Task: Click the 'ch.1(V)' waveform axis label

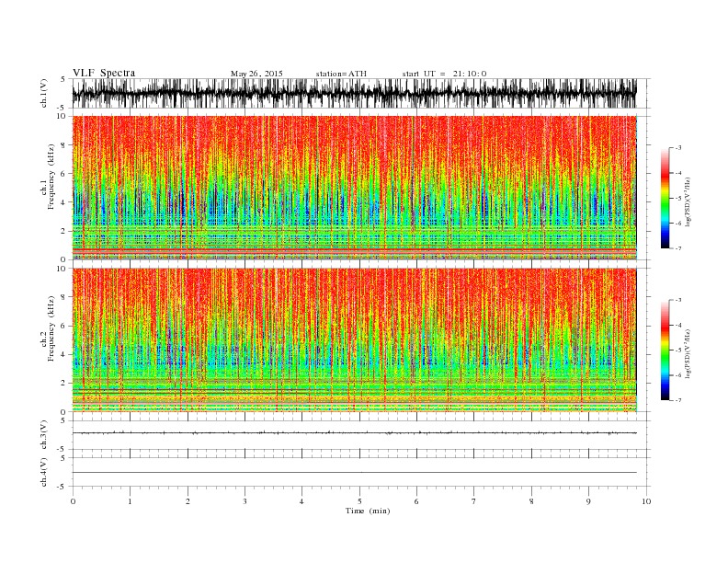Action: coord(43,93)
